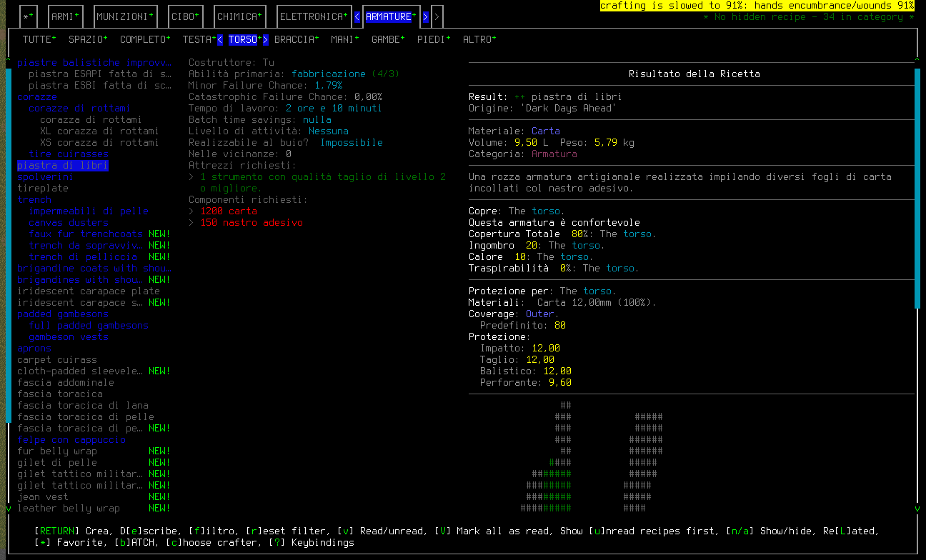926x560 pixels.
Task: Open the COMPLETO subcategory
Action: (145, 39)
